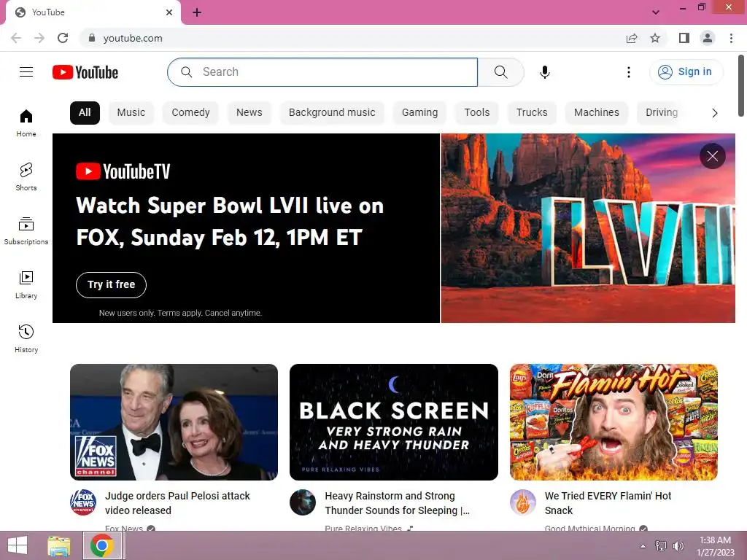Viewport: 747px width, 560px height.
Task: Select the Tools category chip
Action: pos(477,113)
